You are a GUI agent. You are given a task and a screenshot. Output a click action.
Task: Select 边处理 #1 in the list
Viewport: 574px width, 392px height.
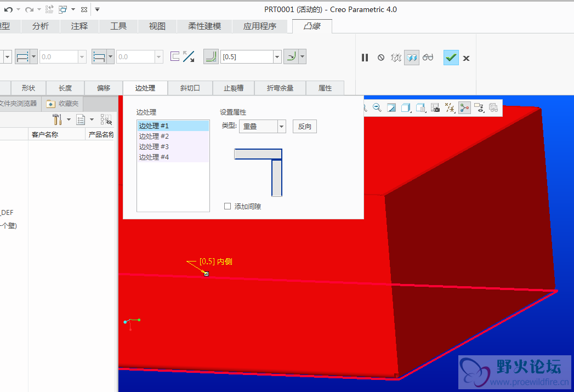click(x=173, y=126)
